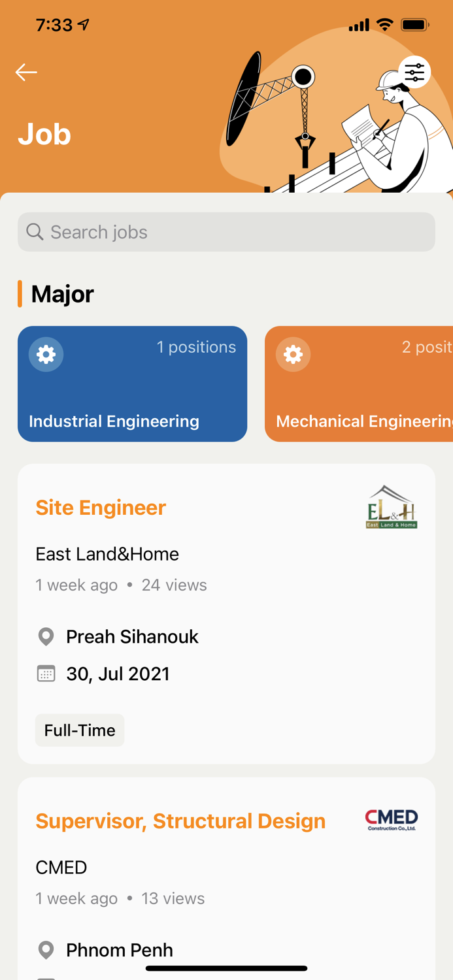
Task: Tap the magnifying glass in the search bar
Action: [34, 231]
